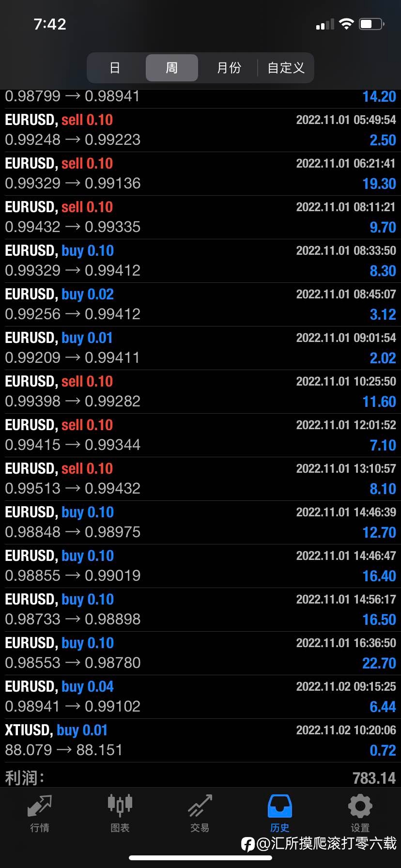
Task: Tap the price range 0.99329 → 0.99136
Action: pyautogui.click(x=73, y=183)
